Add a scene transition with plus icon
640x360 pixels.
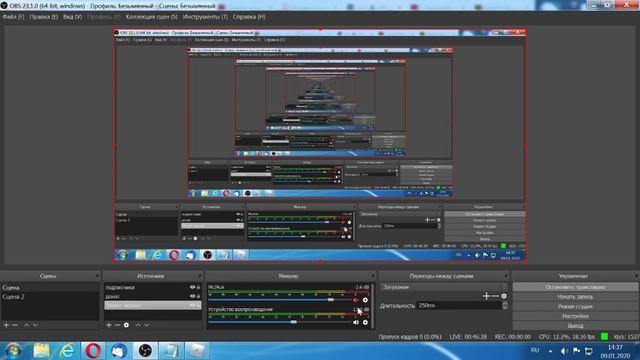(486, 296)
